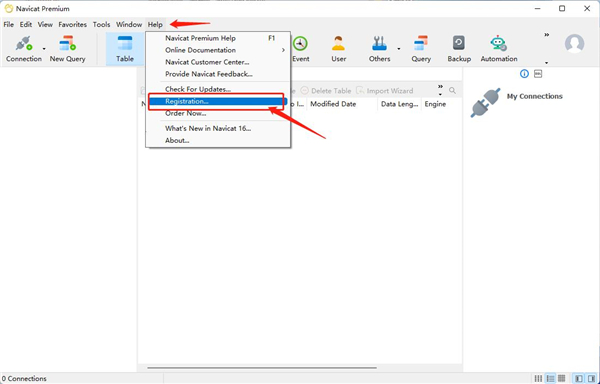Open the Query objects icon
The height and width of the screenshot is (384, 600).
(421, 49)
